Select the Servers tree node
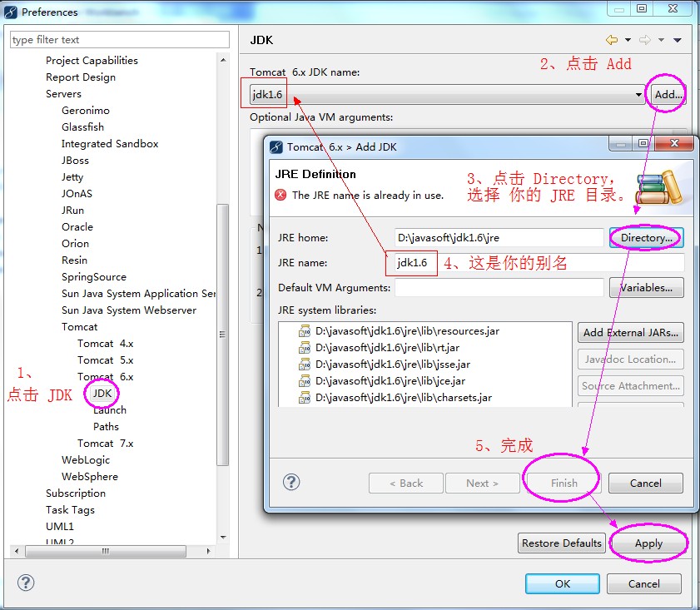Screen dimensions: 700x610 click(63, 94)
